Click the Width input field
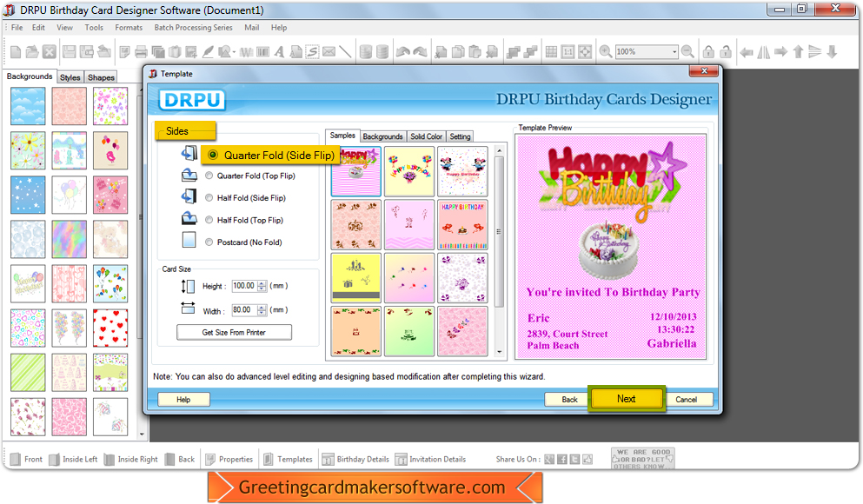 244,310
